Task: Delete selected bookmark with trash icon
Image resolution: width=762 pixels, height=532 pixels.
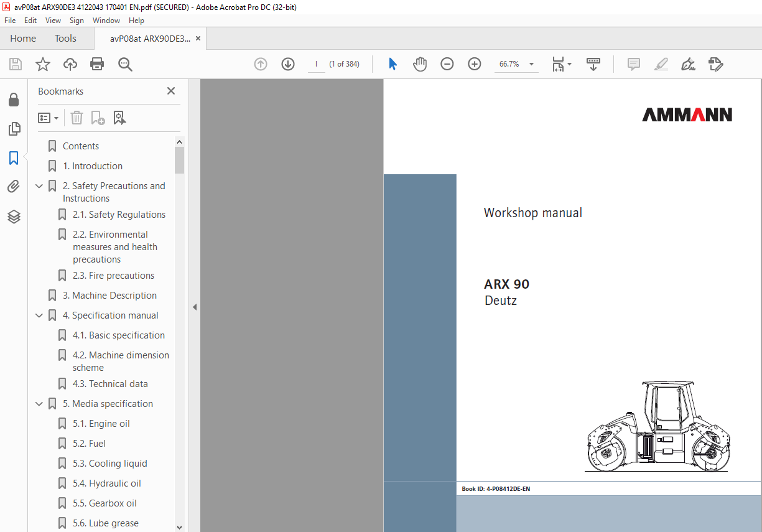Action: point(77,118)
